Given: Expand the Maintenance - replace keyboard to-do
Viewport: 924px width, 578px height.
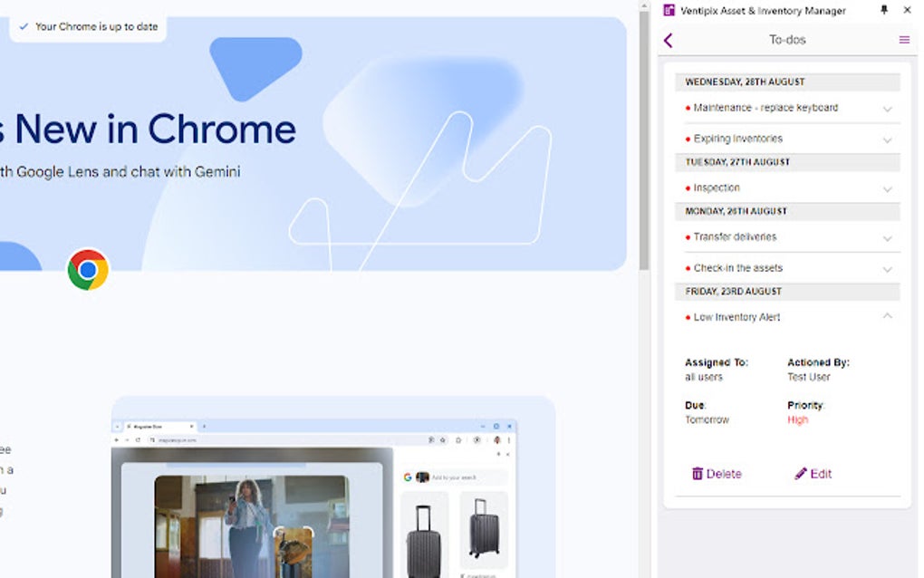Looking at the screenshot, I should click(x=888, y=107).
